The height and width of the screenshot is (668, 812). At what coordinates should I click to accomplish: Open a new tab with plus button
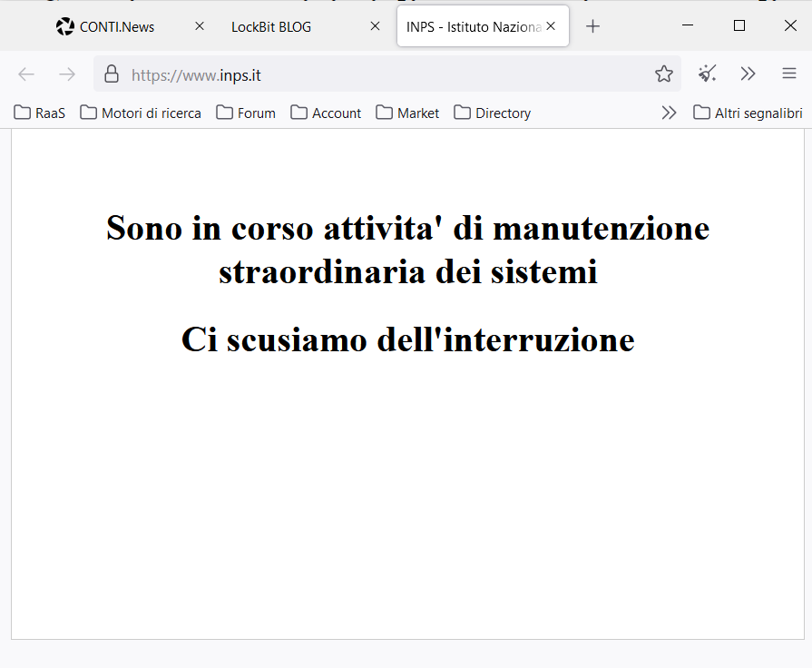coord(592,26)
